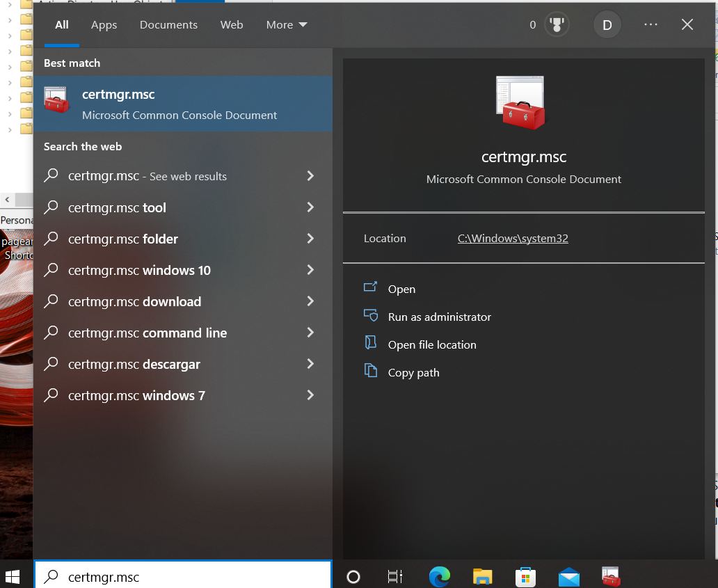Open the three-dot options menu
This screenshot has width=718, height=588.
point(651,25)
